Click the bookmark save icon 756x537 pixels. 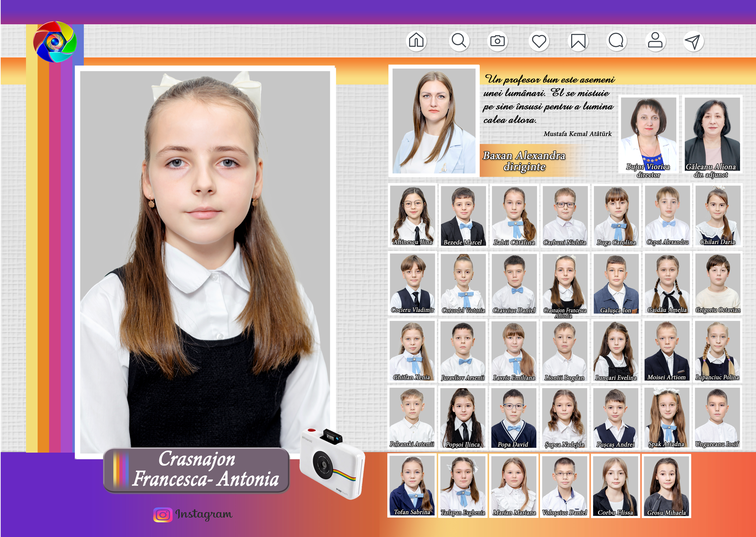click(x=578, y=41)
